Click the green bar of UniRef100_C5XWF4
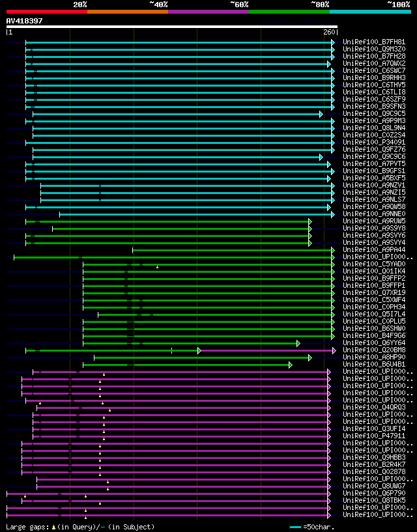Screen dimensions: 417x532 [x=209, y=300]
